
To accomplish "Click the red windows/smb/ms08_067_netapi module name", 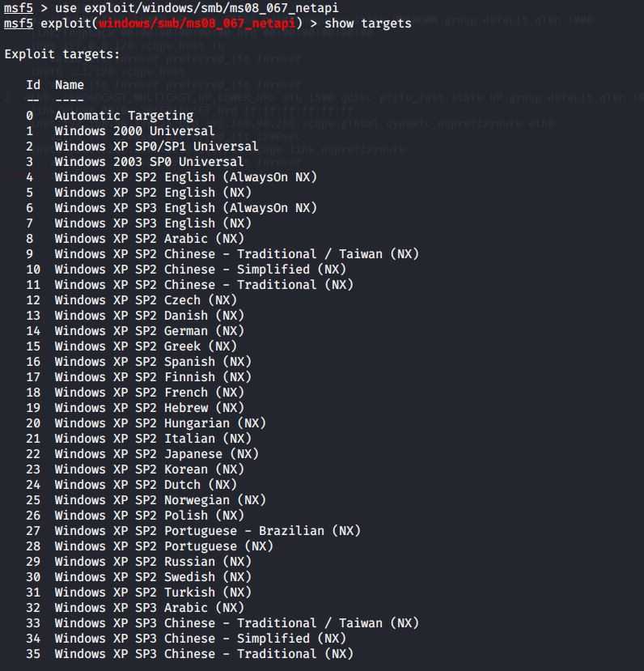I will (x=197, y=23).
